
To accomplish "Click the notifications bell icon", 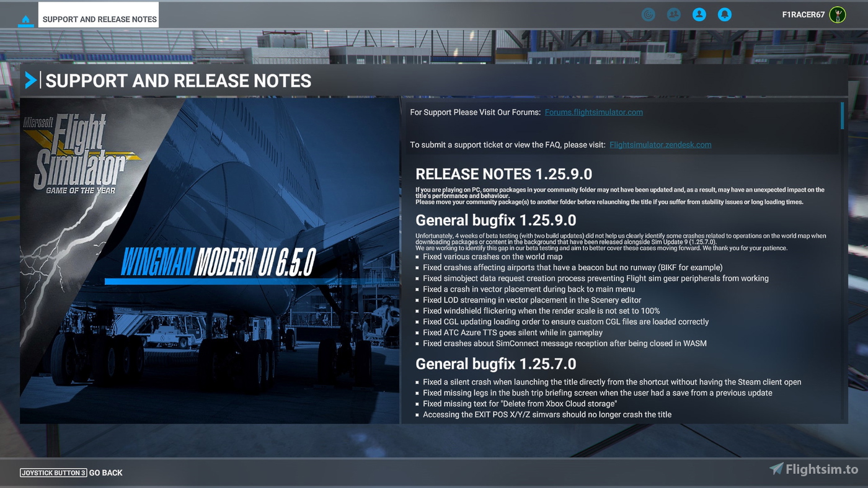I will point(725,14).
